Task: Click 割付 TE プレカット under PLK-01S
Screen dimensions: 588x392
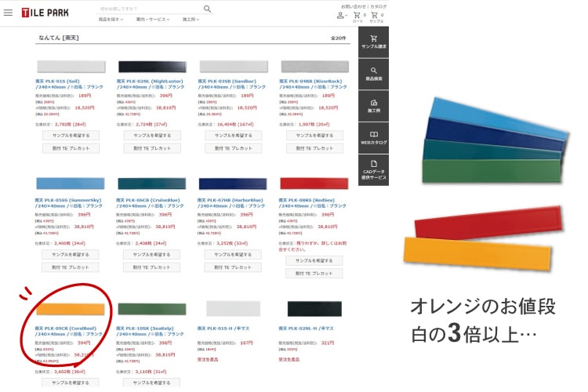Action: [x=71, y=148]
